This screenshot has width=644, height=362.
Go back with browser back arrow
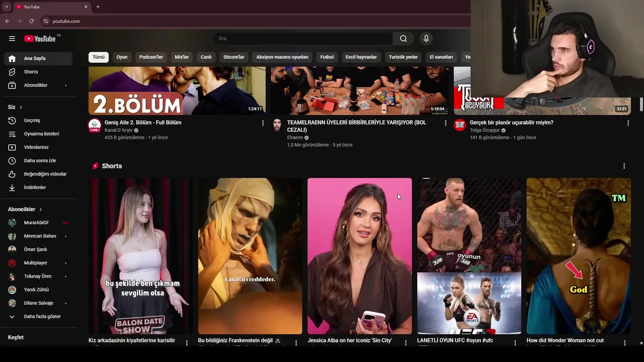(x=8, y=21)
